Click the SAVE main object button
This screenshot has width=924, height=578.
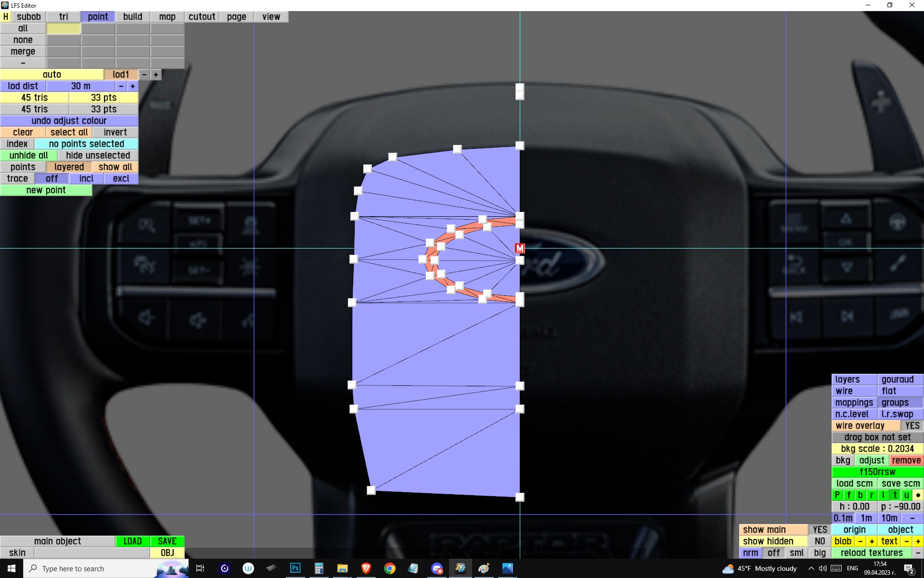point(167,541)
